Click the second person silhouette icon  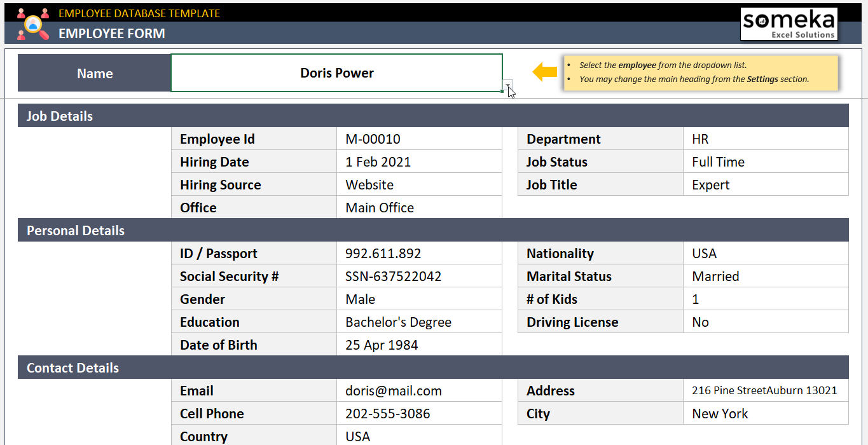point(45,13)
